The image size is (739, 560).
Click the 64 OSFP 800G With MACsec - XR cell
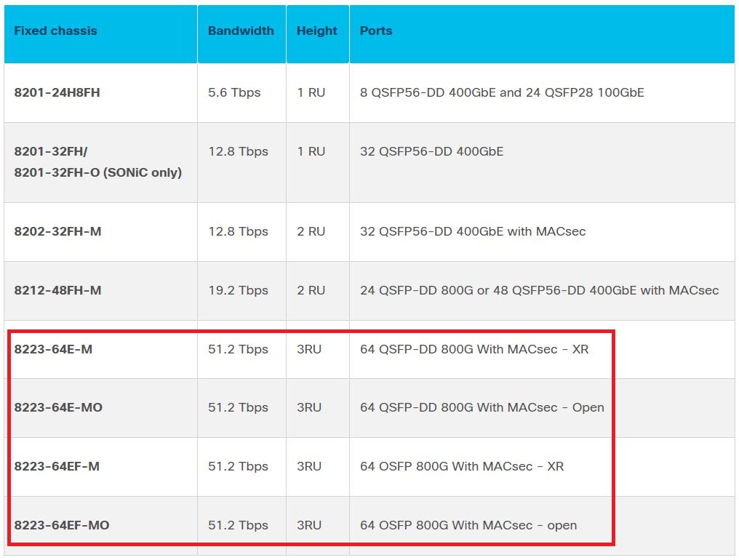point(462,467)
